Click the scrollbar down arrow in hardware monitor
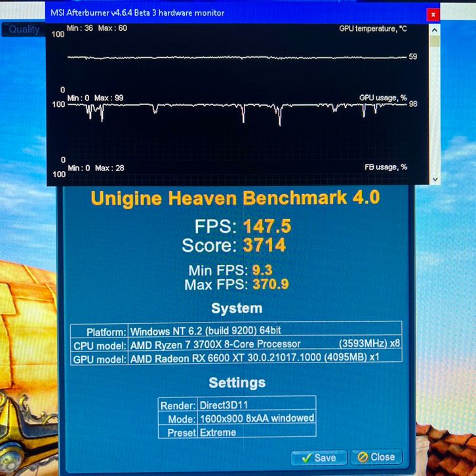 (434, 178)
